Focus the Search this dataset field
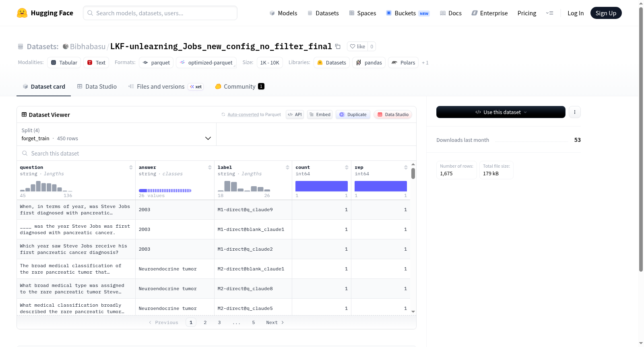The image size is (644, 347). pos(217,154)
